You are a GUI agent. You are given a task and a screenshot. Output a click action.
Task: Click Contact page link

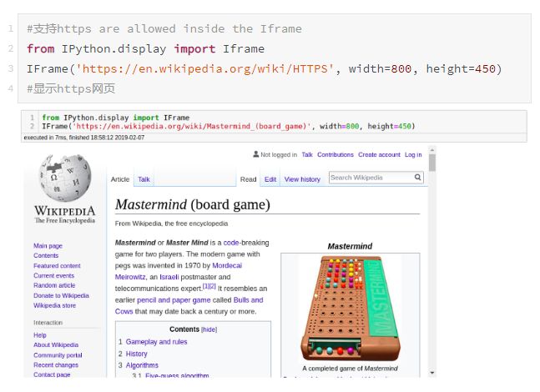tap(52, 374)
